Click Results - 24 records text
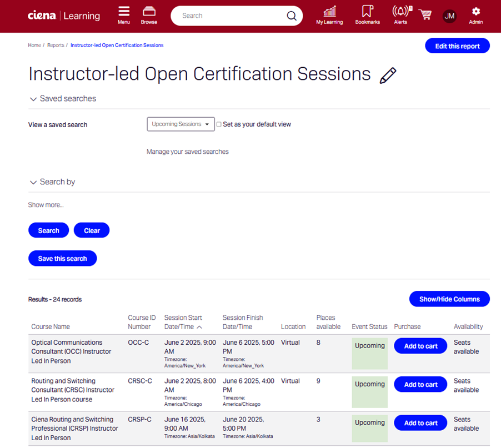The image size is (501, 448). (x=55, y=300)
